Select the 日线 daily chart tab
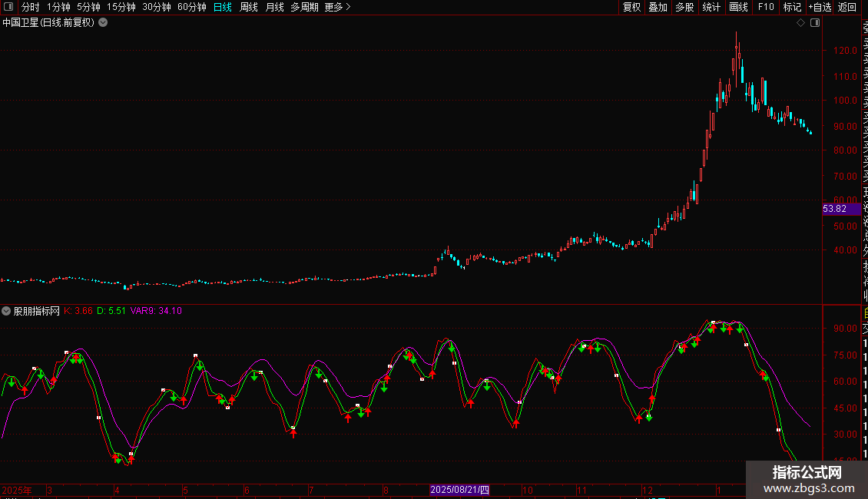868x499 pixels. pos(223,7)
